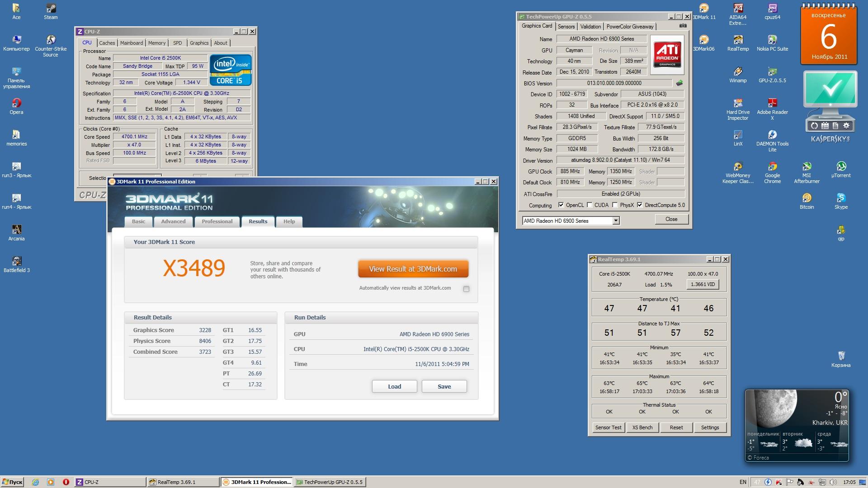Viewport: 868px width, 488px height.
Task: Switch to Advanced tab in 3DMark 11
Action: click(x=173, y=221)
